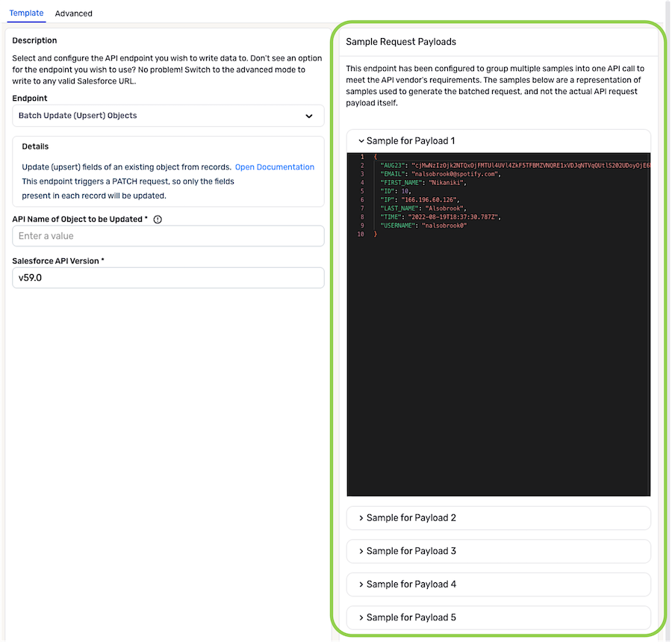Switch to the Advanced tab
The image size is (672, 642).
[73, 13]
